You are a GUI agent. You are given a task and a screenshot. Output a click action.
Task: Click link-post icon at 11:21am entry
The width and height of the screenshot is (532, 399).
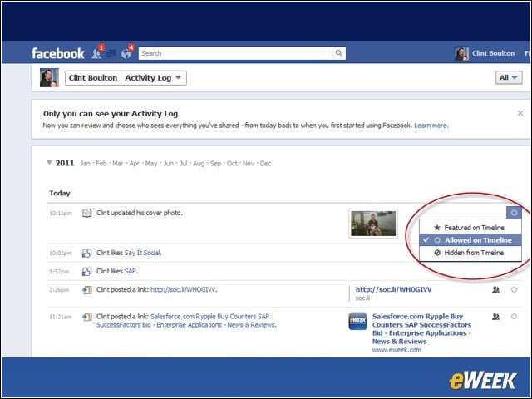click(86, 317)
